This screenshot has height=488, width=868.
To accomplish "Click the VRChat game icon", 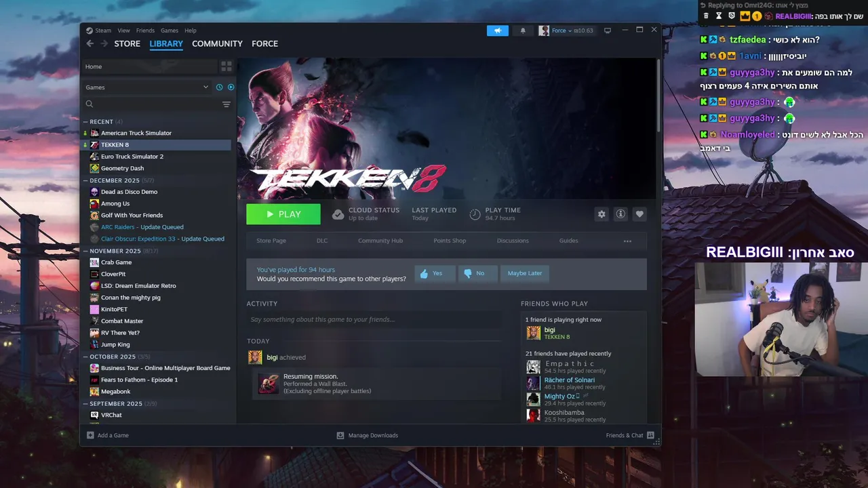I will pyautogui.click(x=94, y=415).
